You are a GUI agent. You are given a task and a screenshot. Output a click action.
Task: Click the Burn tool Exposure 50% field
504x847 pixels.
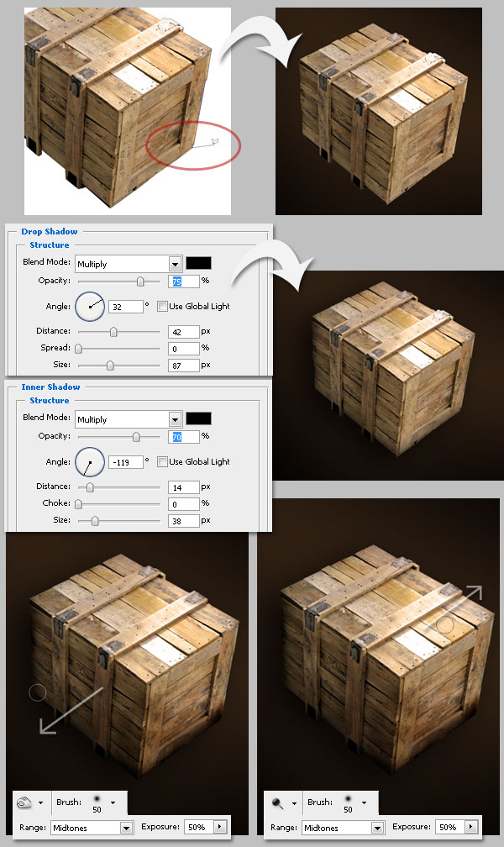[x=199, y=827]
